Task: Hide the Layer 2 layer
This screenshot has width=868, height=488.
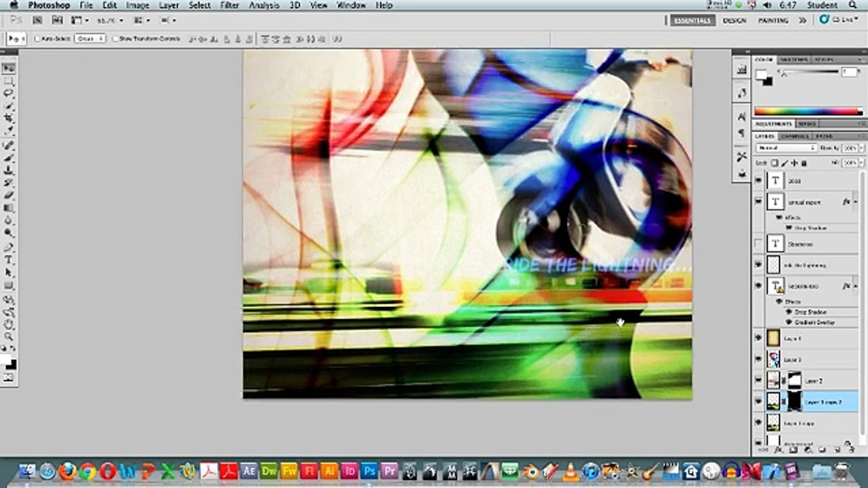Action: (758, 380)
